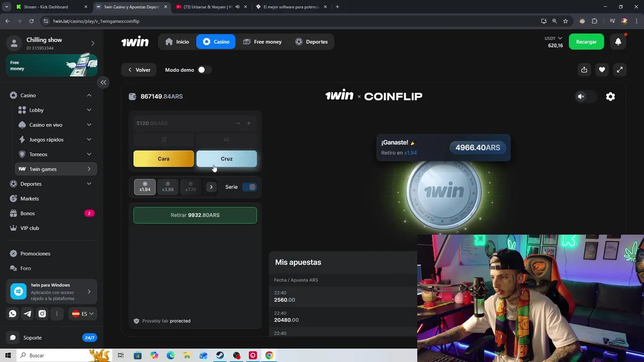Image resolution: width=644 pixels, height=362 pixels.
Task: Open Steam from taskbar
Action: 220,355
